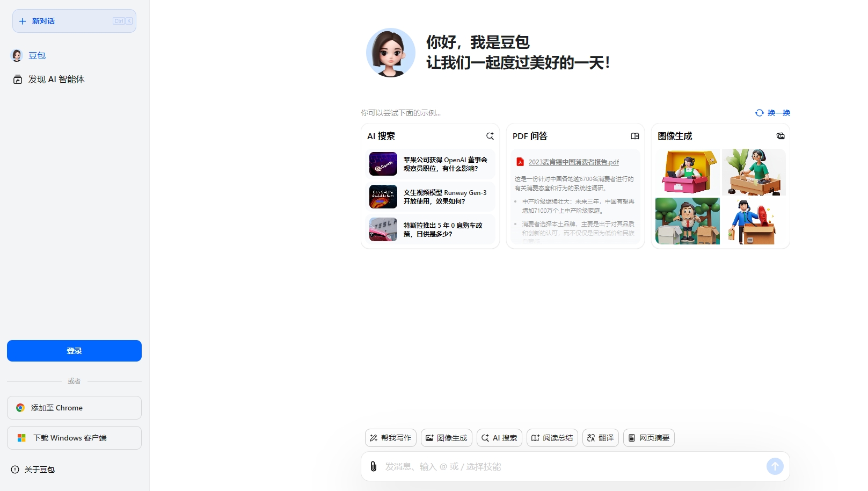Open the 2023麦肯锡中国消费者报告.pdf link
This screenshot has height=491, width=868.
pyautogui.click(x=574, y=162)
